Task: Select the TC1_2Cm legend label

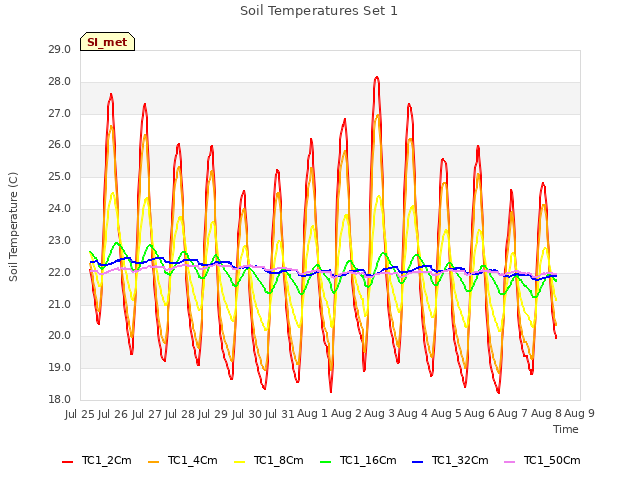Action: click(x=107, y=460)
